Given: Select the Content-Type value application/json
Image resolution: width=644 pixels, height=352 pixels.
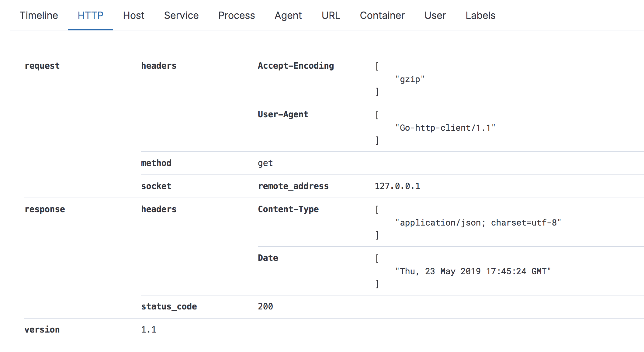Looking at the screenshot, I should 478,222.
